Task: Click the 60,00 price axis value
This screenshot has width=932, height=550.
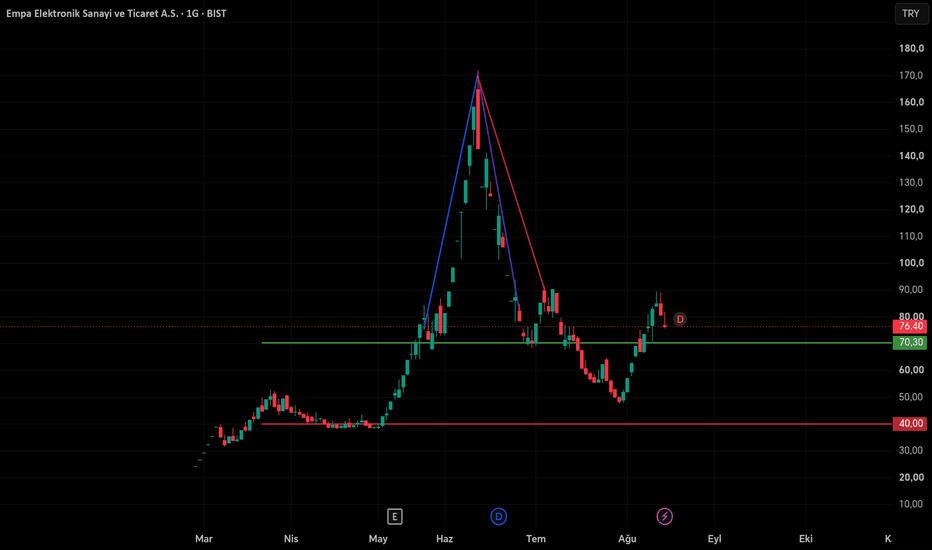Action: [x=911, y=370]
